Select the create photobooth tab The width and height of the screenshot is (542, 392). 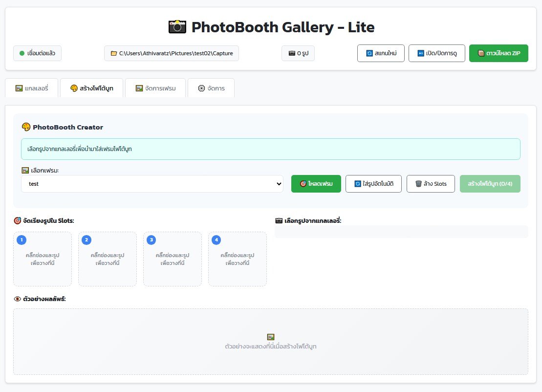click(91, 88)
